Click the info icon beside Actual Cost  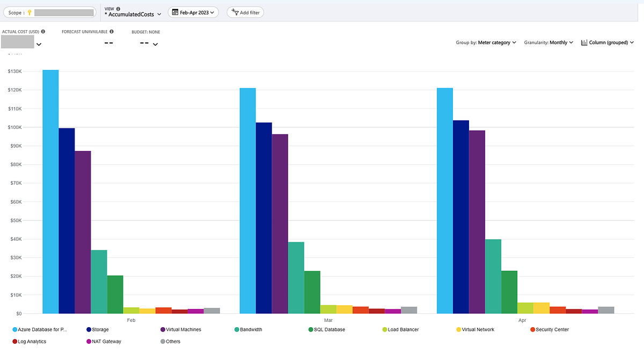pos(43,31)
